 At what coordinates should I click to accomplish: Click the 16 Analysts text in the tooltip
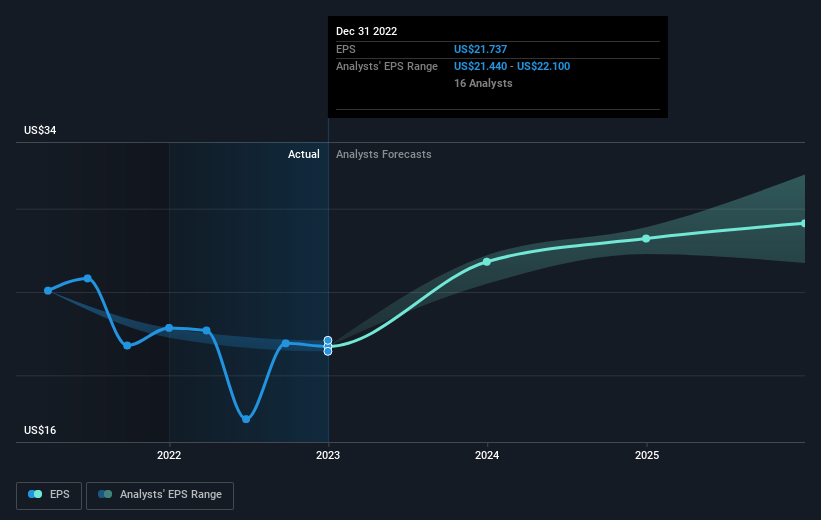[483, 83]
